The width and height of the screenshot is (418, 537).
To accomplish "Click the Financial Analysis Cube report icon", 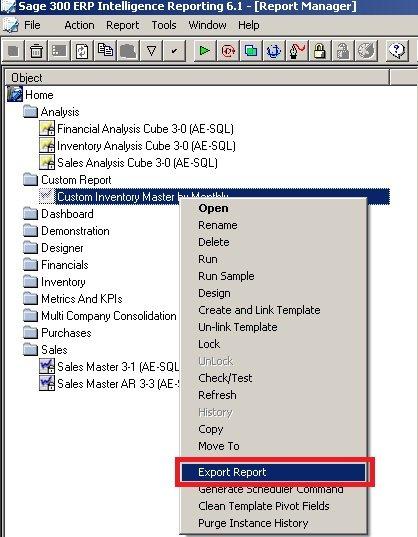I will [47, 129].
